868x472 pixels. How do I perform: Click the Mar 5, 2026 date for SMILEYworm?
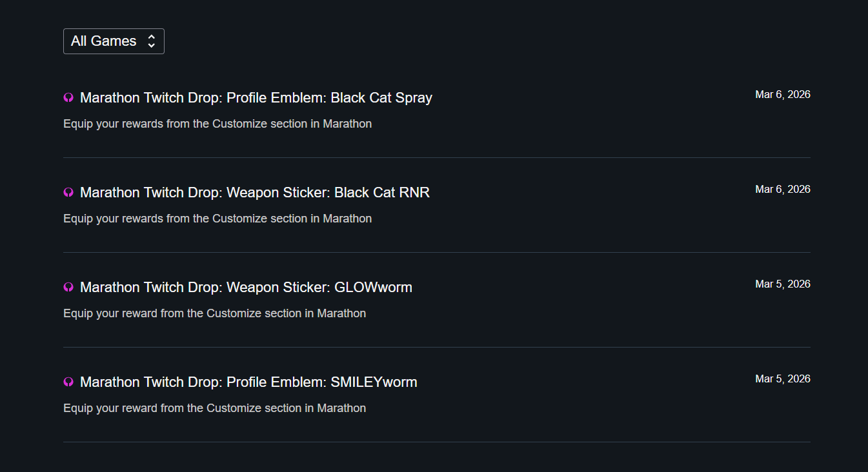coord(782,379)
